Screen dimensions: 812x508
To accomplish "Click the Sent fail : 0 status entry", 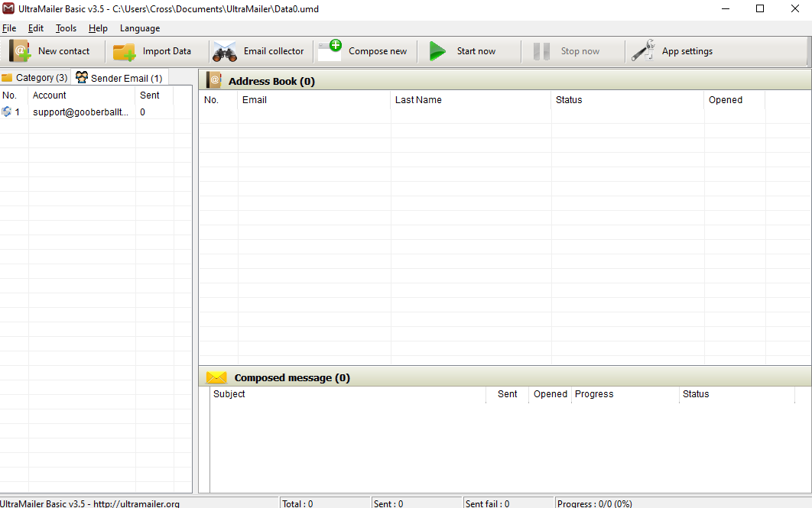I will pyautogui.click(x=487, y=503).
